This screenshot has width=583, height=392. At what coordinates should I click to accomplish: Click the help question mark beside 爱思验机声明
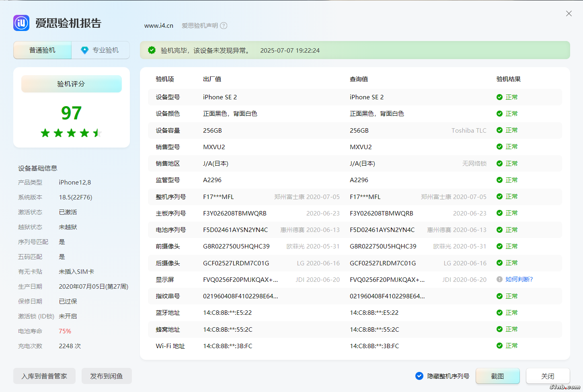pyautogui.click(x=224, y=26)
